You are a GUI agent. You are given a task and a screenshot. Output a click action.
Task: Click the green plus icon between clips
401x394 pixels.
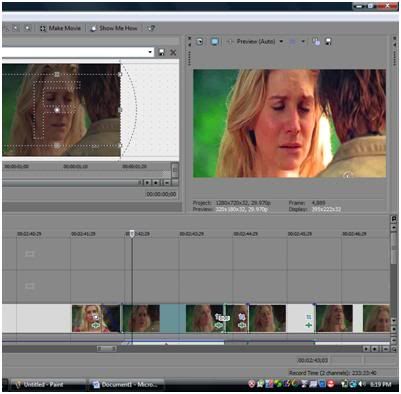[309, 325]
